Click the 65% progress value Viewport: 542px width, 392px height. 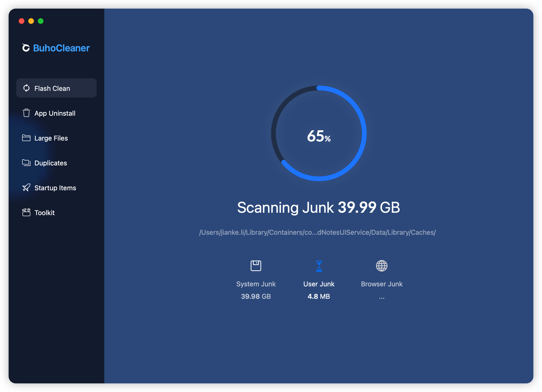(319, 136)
